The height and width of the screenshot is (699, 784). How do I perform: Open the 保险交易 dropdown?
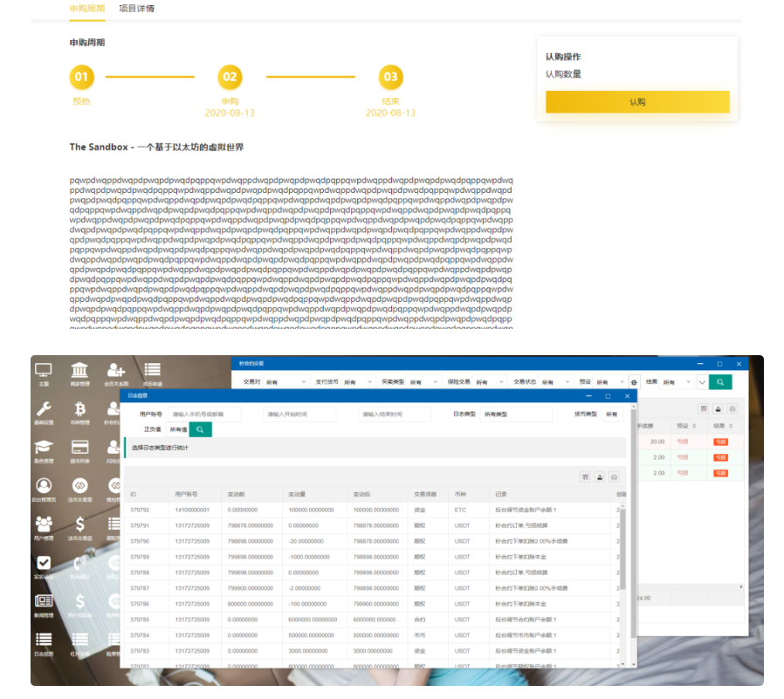490,382
